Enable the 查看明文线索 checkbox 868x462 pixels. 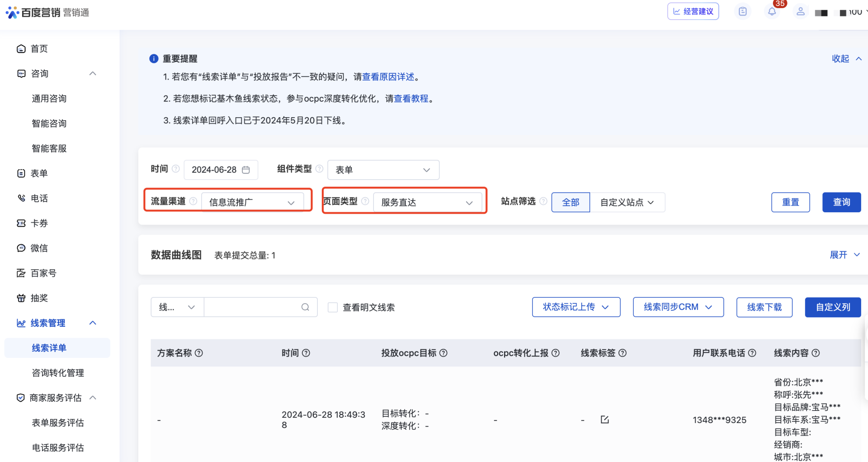point(333,308)
